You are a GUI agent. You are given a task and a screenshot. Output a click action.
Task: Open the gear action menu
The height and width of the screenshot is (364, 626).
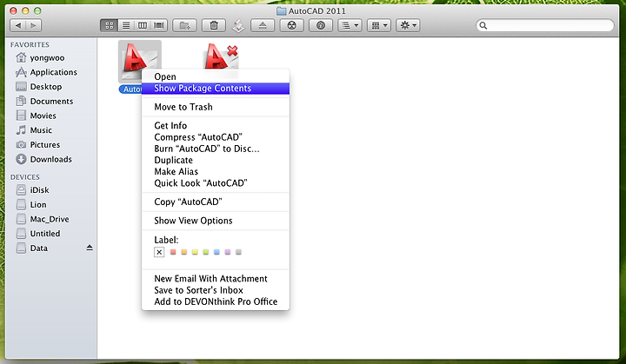(x=408, y=25)
